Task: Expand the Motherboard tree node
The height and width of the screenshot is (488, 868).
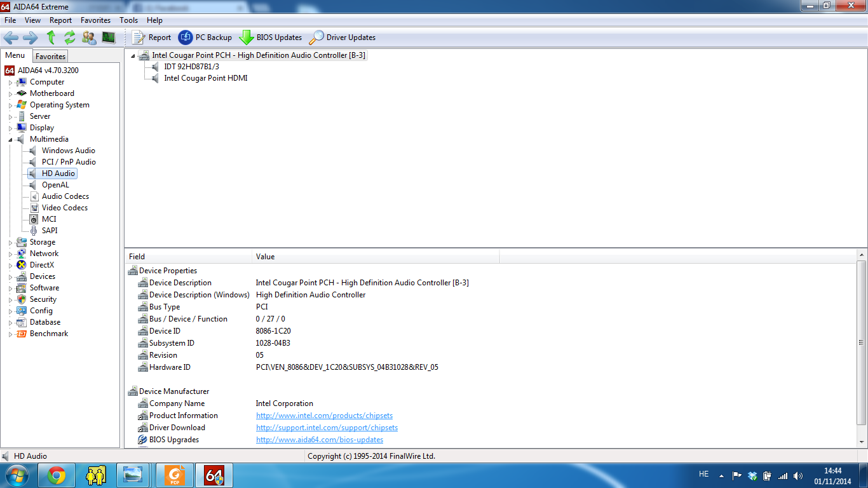Action: click(x=10, y=94)
